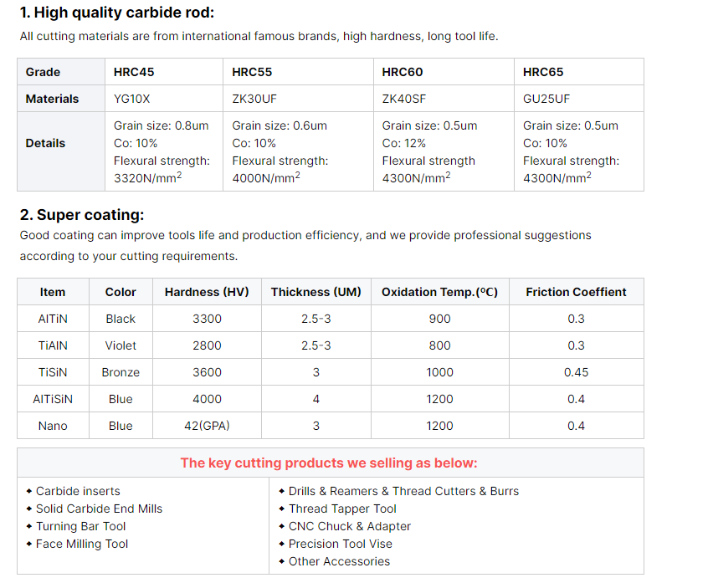Image resolution: width=708 pixels, height=588 pixels.
Task: Click the HRC60 column header
Action: (x=402, y=72)
